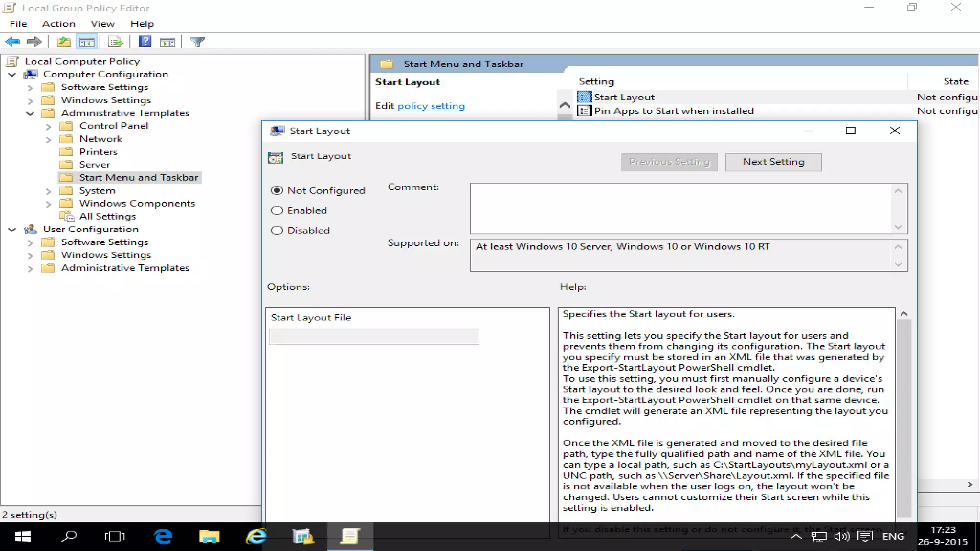Expand the Windows Components node

[48, 204]
